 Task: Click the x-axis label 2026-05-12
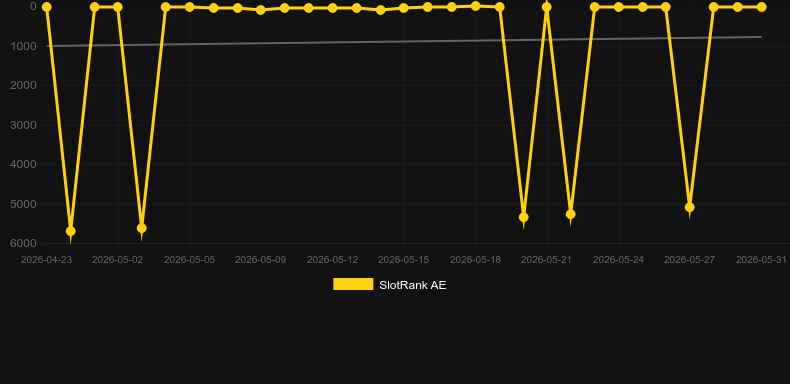pyautogui.click(x=333, y=260)
